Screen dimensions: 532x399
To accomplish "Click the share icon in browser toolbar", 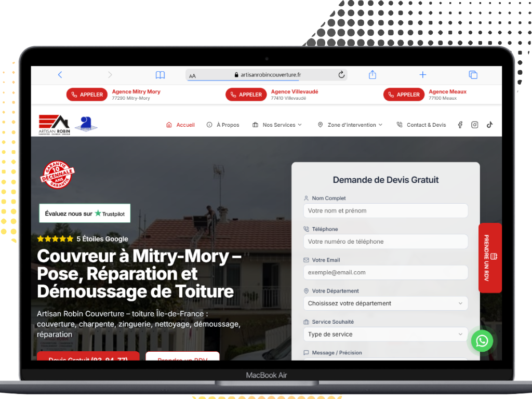I will coord(372,75).
